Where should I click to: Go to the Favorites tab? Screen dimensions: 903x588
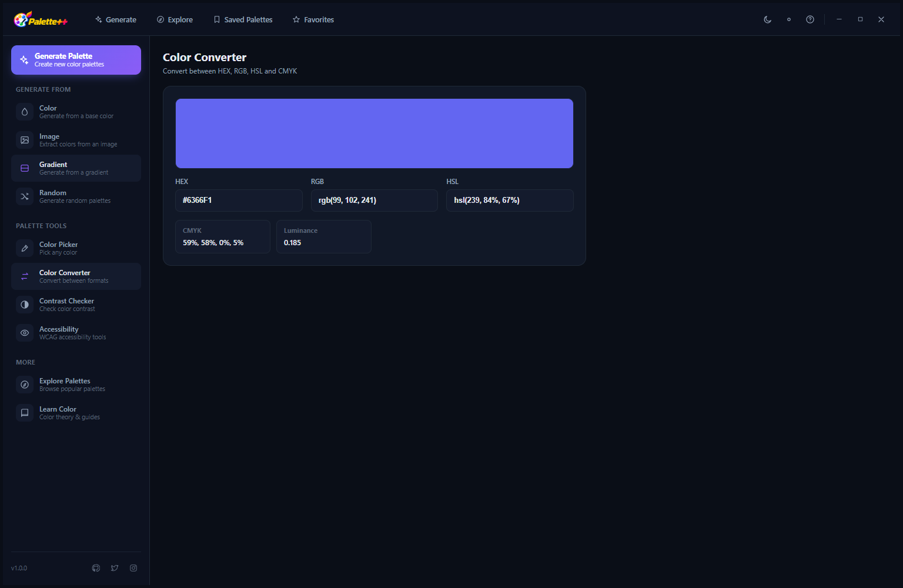click(313, 19)
